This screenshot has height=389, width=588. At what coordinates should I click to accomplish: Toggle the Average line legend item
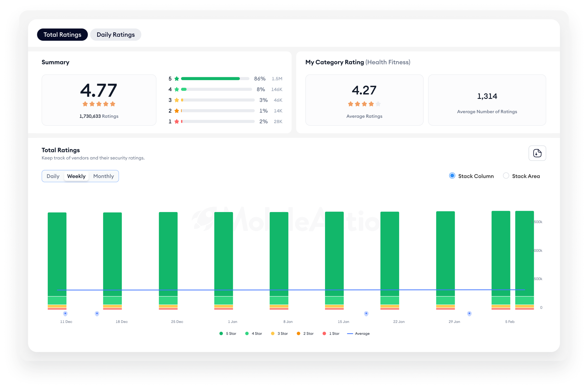pyautogui.click(x=358, y=334)
